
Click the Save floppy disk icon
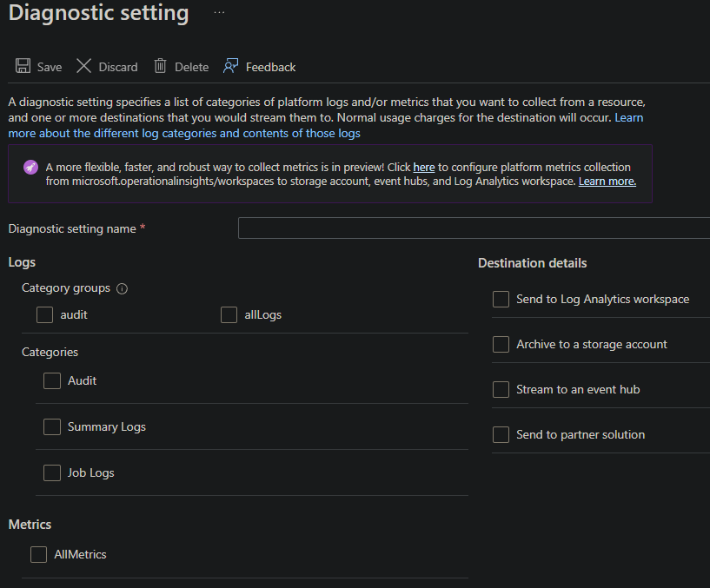coord(23,66)
